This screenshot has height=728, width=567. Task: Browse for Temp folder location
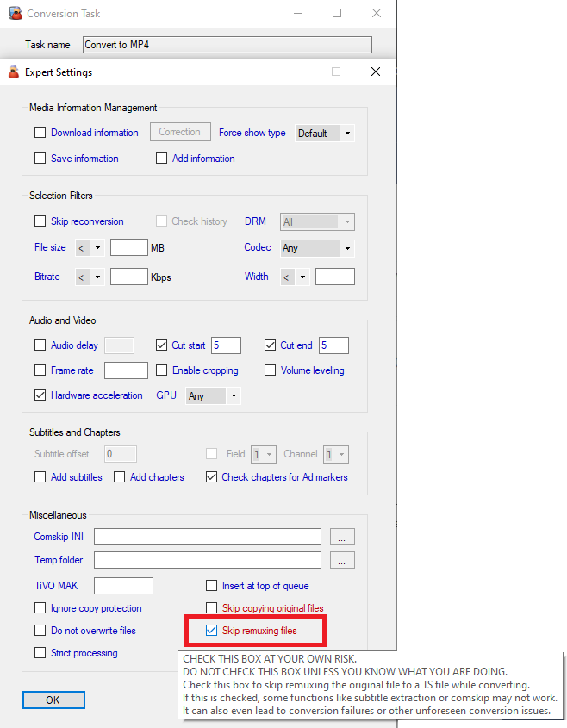point(342,560)
